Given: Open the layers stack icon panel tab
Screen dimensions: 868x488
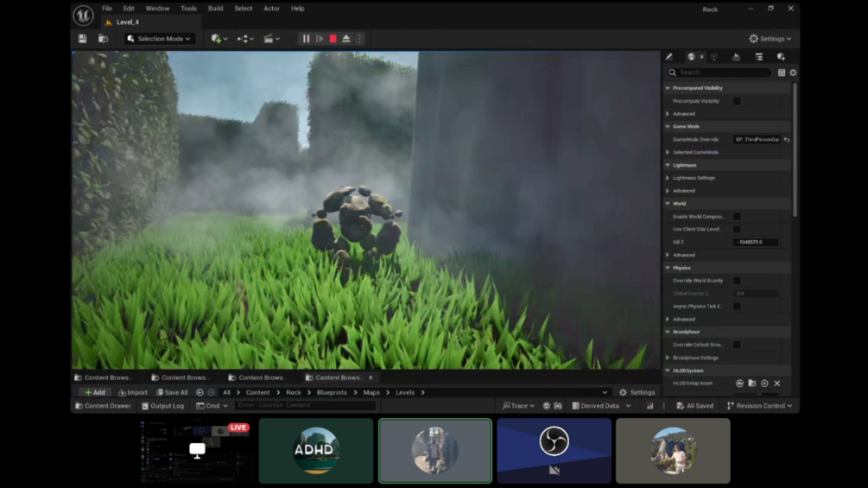Looking at the screenshot, I should 736,57.
